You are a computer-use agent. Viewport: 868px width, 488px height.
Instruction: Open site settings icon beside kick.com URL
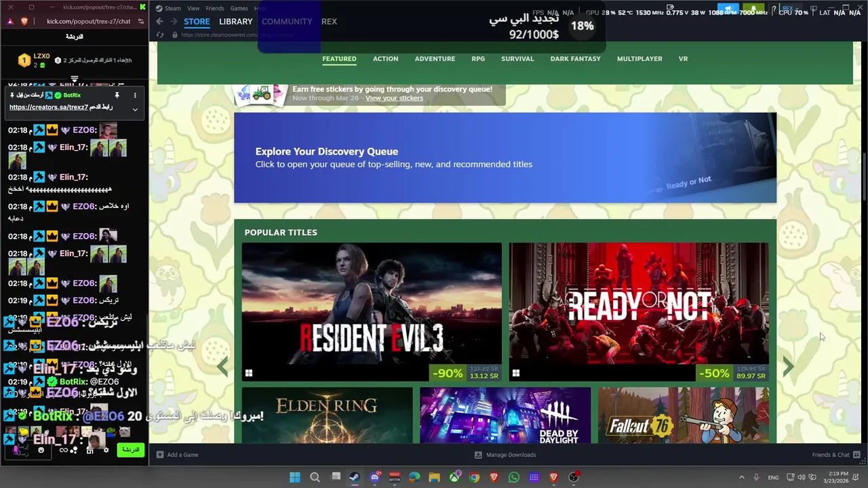140,22
